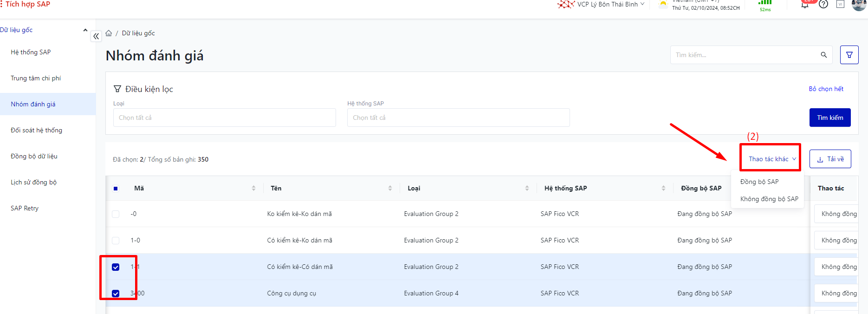Sort the Hệ thống SAP column

click(x=663, y=188)
